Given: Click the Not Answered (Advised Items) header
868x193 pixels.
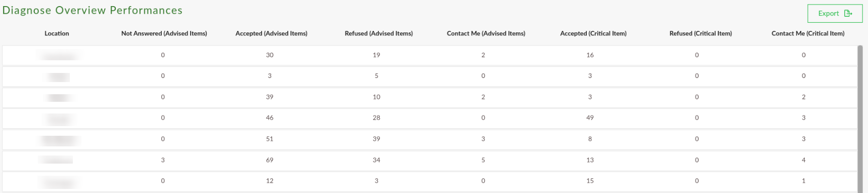Looking at the screenshot, I should (x=164, y=33).
